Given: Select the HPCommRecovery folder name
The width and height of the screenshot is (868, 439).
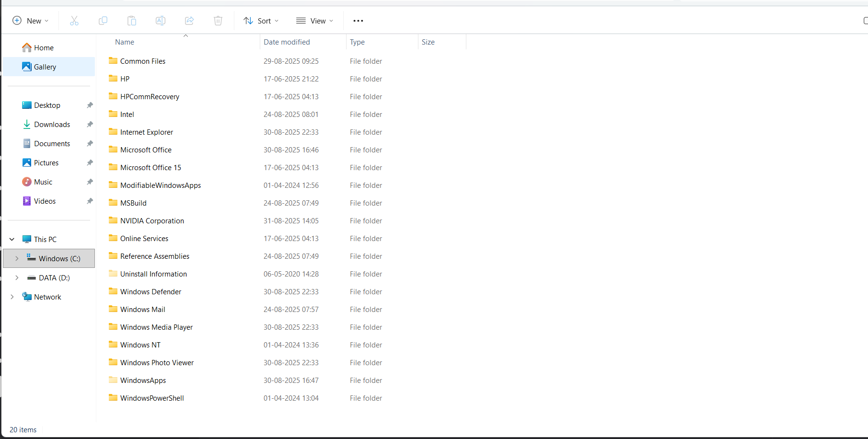Looking at the screenshot, I should click(150, 96).
